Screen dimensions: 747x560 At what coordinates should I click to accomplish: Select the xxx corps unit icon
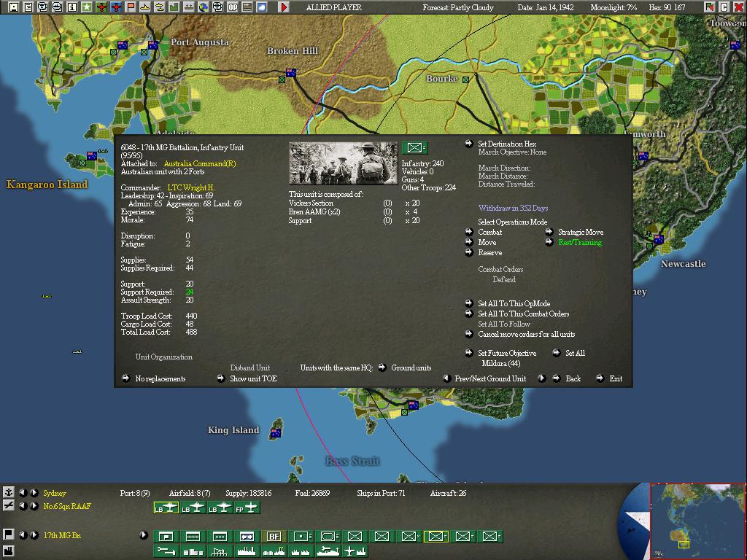click(x=220, y=536)
